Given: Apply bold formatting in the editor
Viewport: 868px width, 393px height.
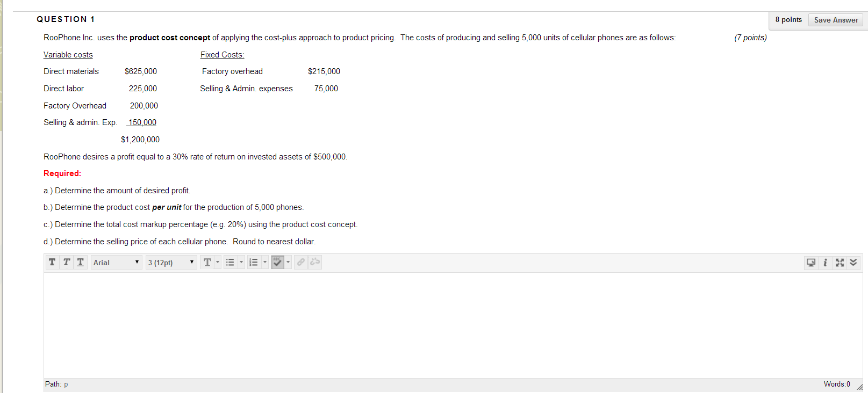Looking at the screenshot, I should coord(52,262).
